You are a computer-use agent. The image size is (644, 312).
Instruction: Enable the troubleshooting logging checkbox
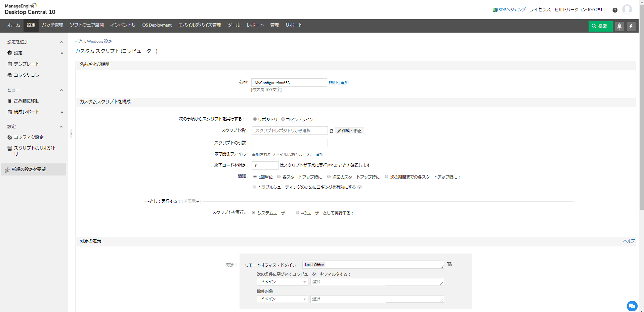(255, 187)
